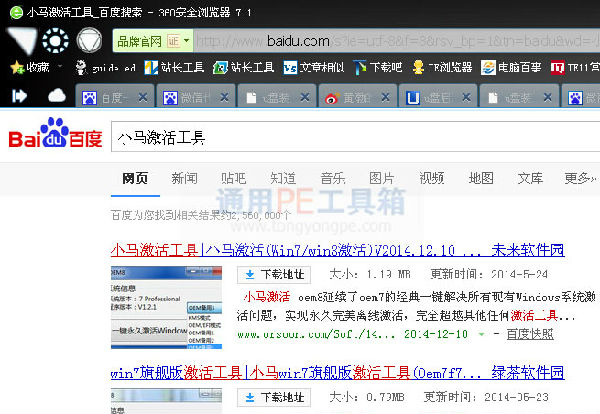
Task: Click the 更新时间 2014-5-24 text
Action: pyautogui.click(x=489, y=274)
